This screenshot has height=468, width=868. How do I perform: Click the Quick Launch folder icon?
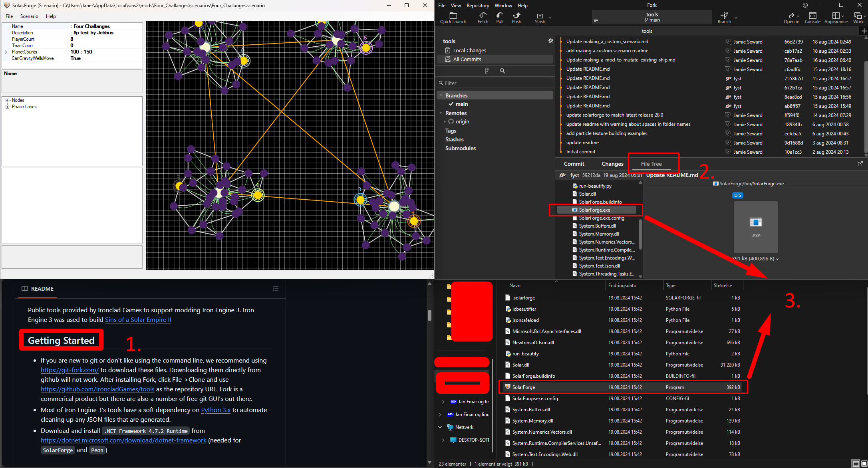click(x=453, y=16)
